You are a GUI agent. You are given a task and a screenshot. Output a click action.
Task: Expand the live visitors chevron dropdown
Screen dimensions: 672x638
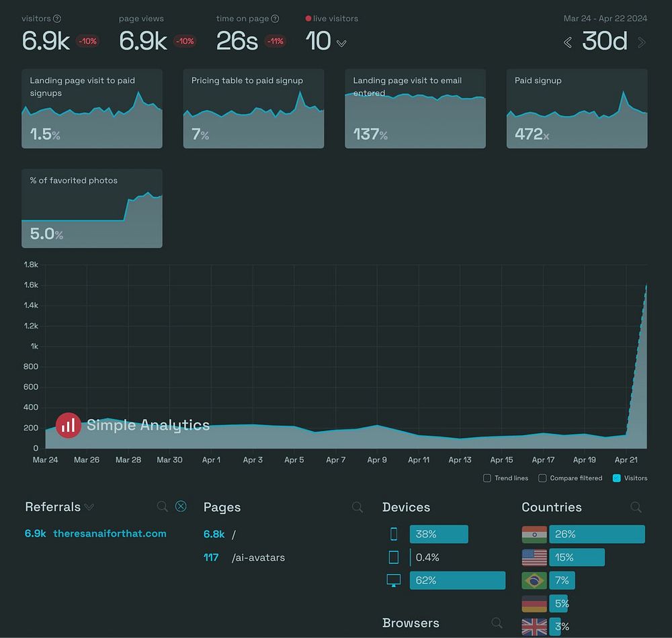point(341,43)
